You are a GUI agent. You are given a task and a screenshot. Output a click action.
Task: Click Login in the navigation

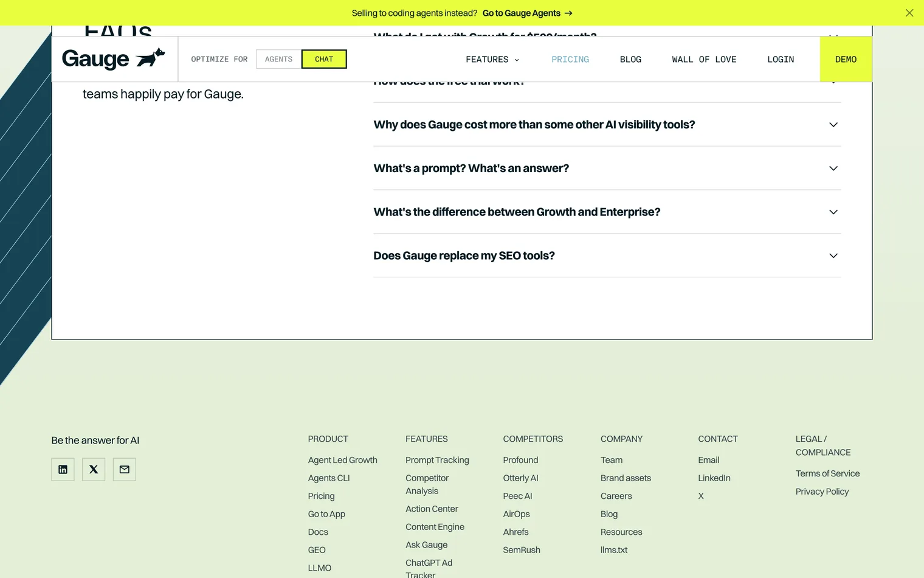781,59
